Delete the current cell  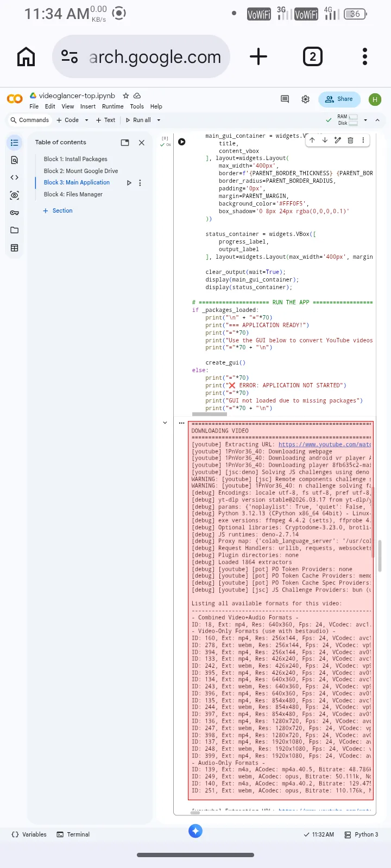click(350, 140)
